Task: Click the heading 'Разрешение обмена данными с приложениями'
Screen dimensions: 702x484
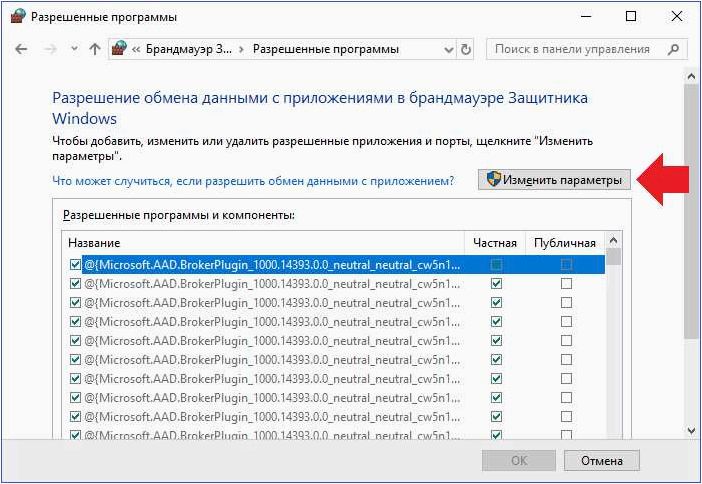Action: 320,108
